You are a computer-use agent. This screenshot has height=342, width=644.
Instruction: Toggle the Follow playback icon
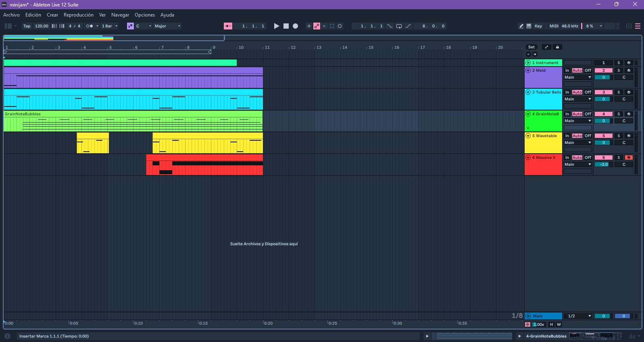pyautogui.click(x=228, y=26)
